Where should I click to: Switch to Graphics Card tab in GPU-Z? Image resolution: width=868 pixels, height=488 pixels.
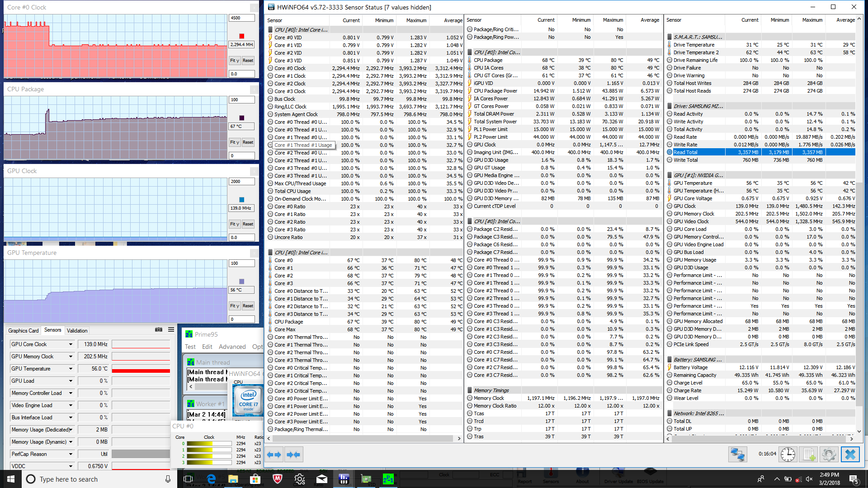coord(24,330)
